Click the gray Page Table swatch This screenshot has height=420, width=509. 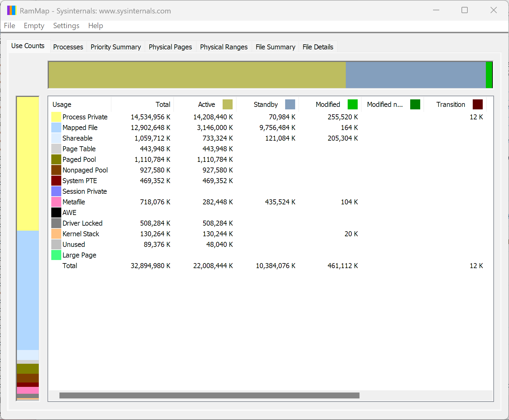click(56, 149)
